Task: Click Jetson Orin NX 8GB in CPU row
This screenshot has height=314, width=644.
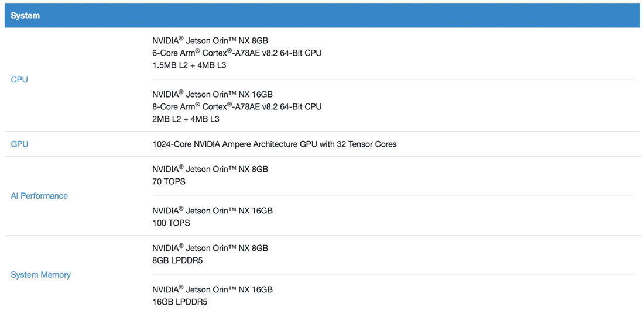Action: [210, 41]
